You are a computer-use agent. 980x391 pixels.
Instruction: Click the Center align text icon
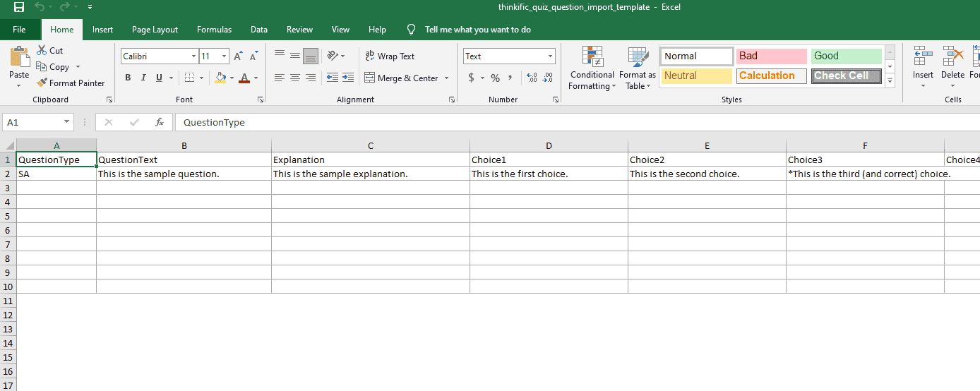[295, 78]
